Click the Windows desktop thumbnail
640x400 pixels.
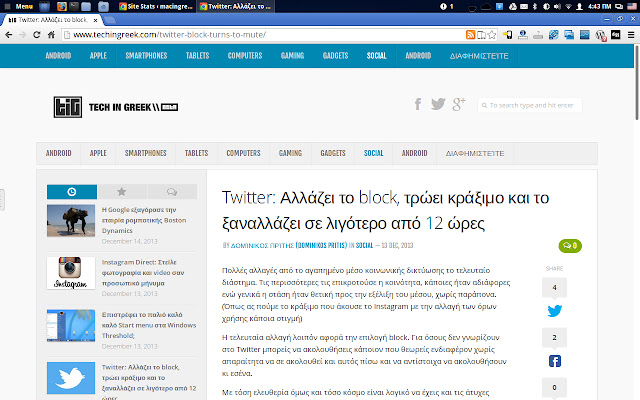click(71, 326)
